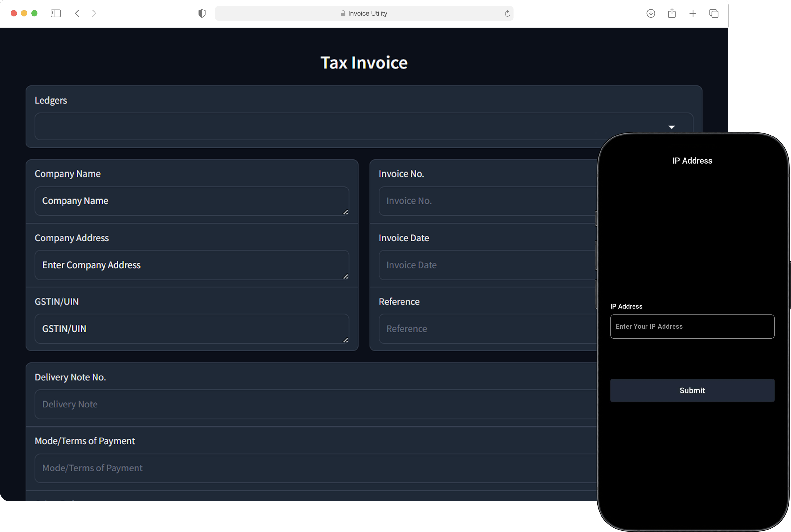Screen dimensions: 791x532
Task: Click inside the Company Name field
Action: click(192, 200)
